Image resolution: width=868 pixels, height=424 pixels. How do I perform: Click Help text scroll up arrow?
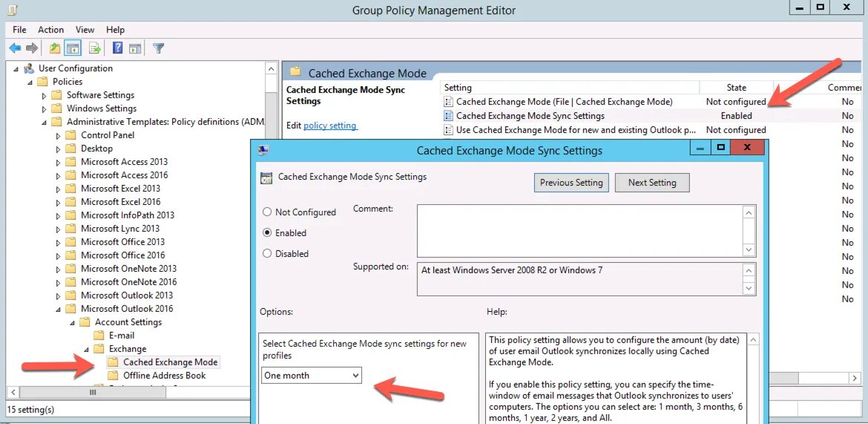753,340
